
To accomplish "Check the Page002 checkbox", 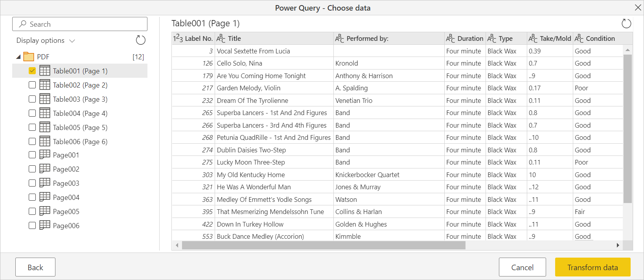I will (32, 169).
